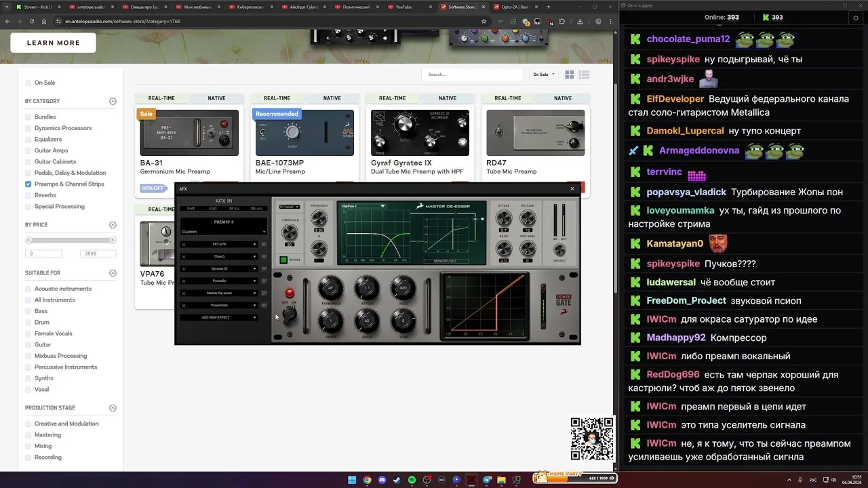868x488 pixels.
Task: Click the De-Esser Threshold knob
Action: click(x=290, y=232)
